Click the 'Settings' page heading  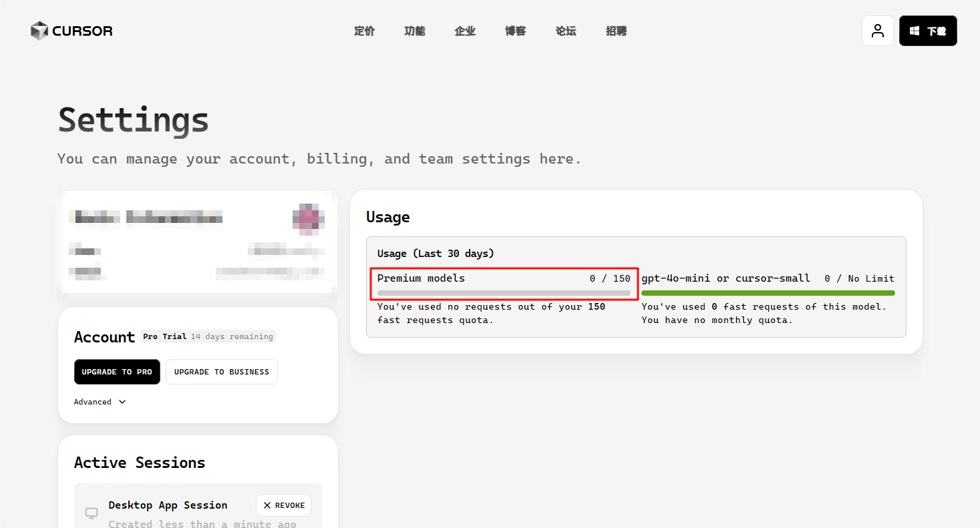pos(134,120)
